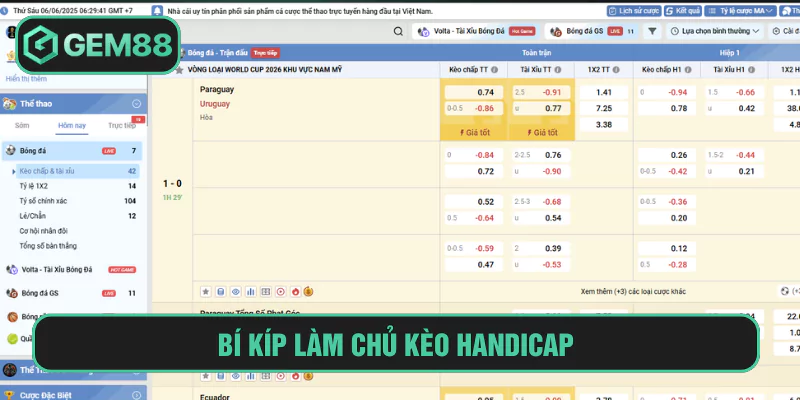800x400 pixels.
Task: Expand arrow beside Kèo chấp & tài xỉu
Action: [14, 171]
